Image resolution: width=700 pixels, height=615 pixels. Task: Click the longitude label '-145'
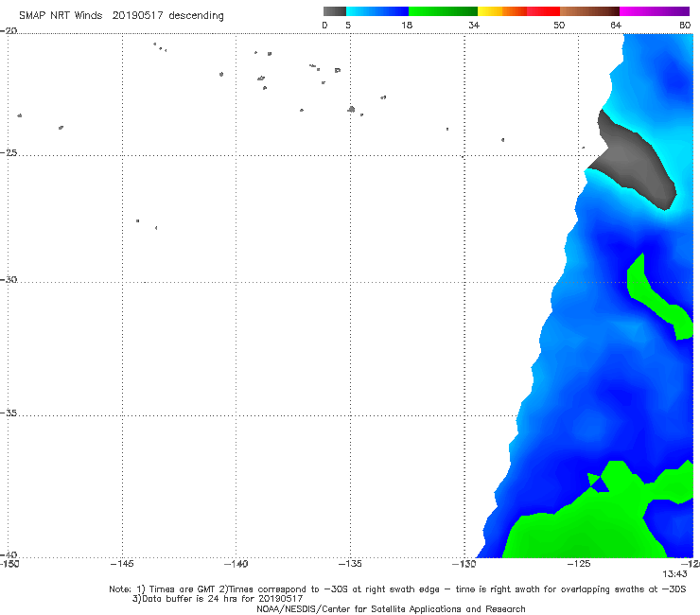(x=122, y=564)
